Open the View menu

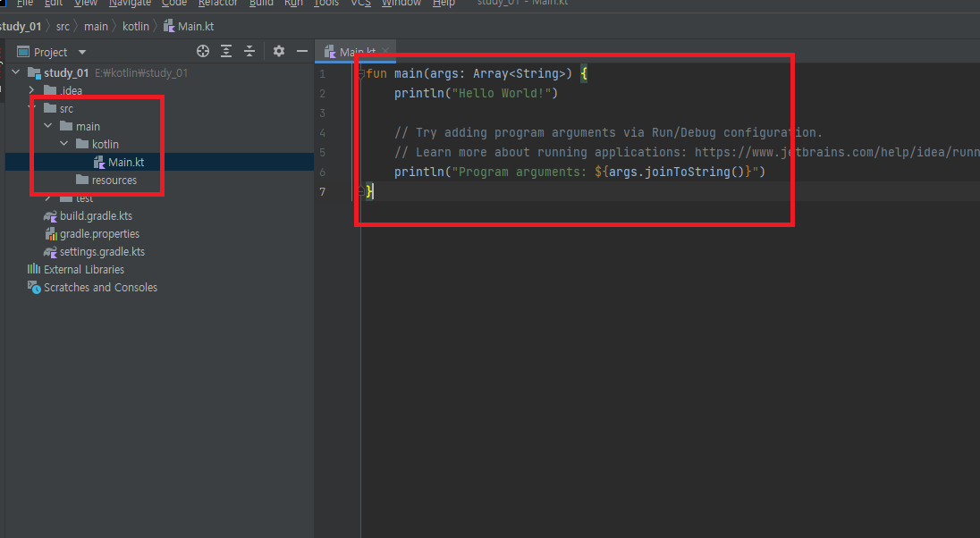point(86,3)
